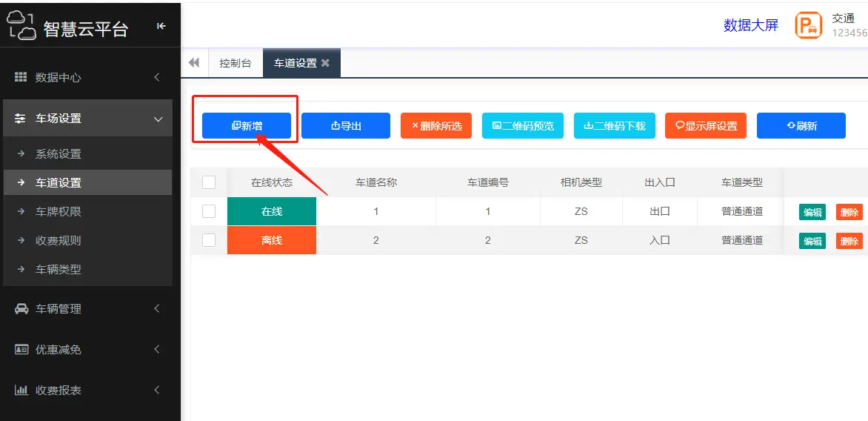
Task: Click the 车辆管理 car icon
Action: pyautogui.click(x=21, y=309)
